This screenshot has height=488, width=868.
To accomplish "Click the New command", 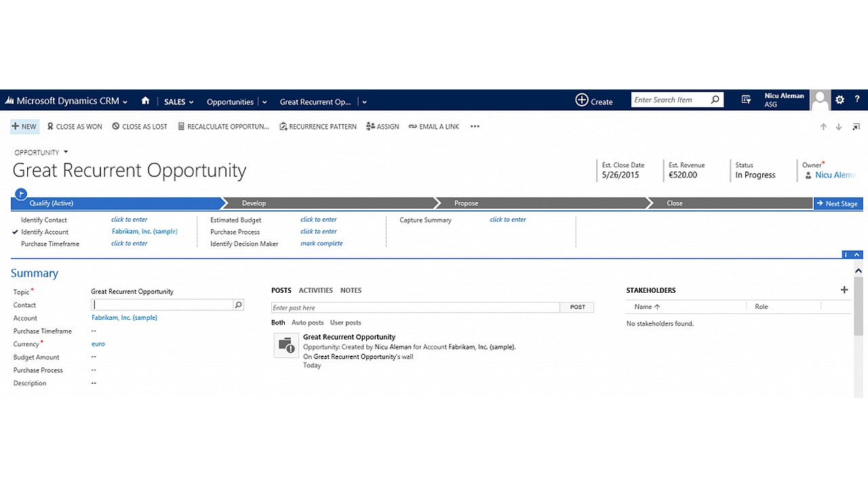I will (x=24, y=126).
